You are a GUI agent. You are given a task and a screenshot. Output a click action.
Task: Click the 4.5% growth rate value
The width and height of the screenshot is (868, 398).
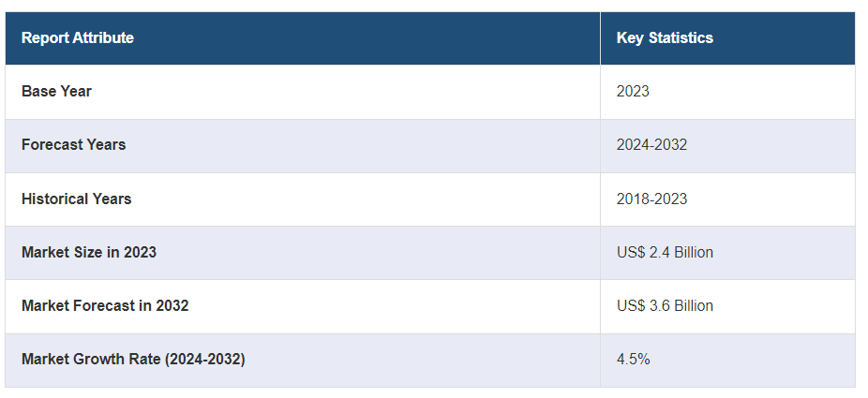[x=633, y=360]
